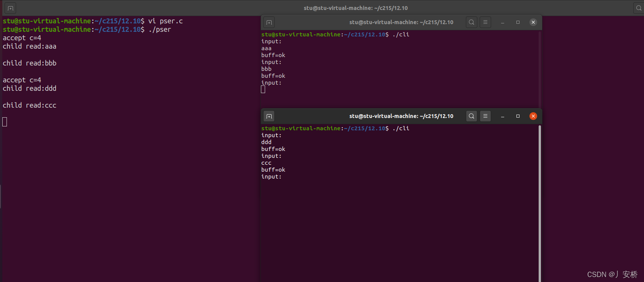Close the upper cli terminal window
644x282 pixels.
point(533,22)
